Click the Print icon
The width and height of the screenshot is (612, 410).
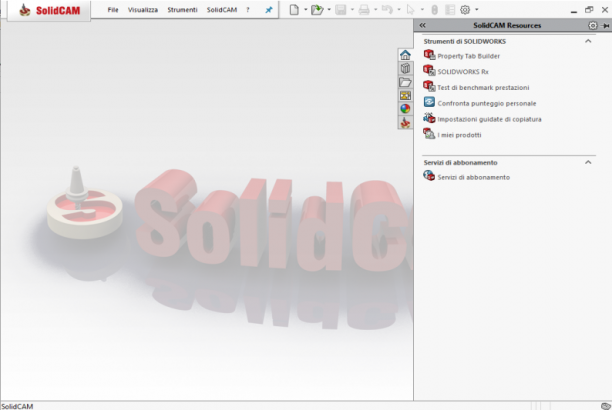(x=364, y=10)
